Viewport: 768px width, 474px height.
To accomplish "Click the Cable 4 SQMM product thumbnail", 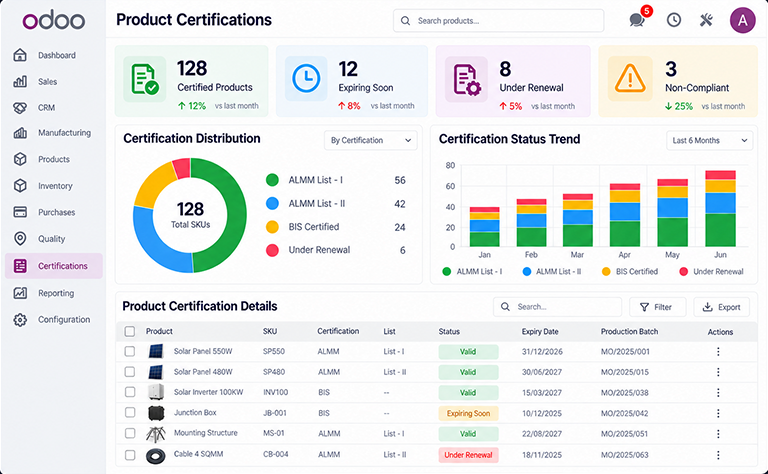I will (x=156, y=455).
